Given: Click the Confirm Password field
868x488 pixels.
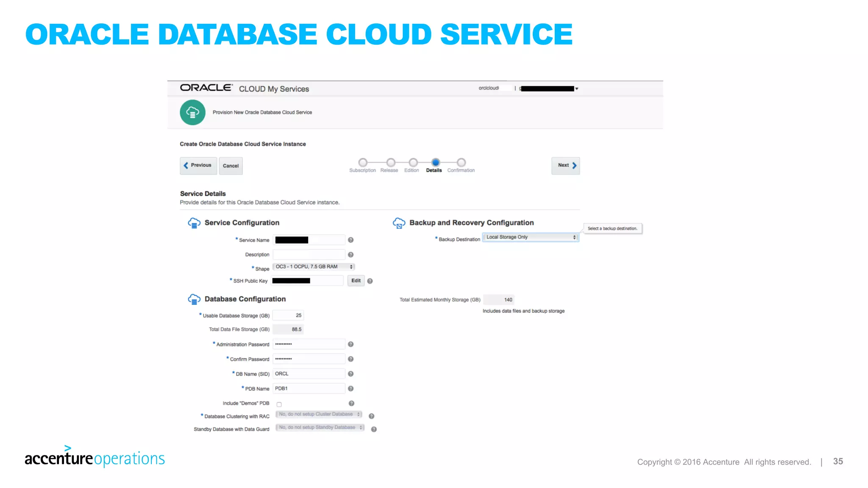Looking at the screenshot, I should coord(309,359).
